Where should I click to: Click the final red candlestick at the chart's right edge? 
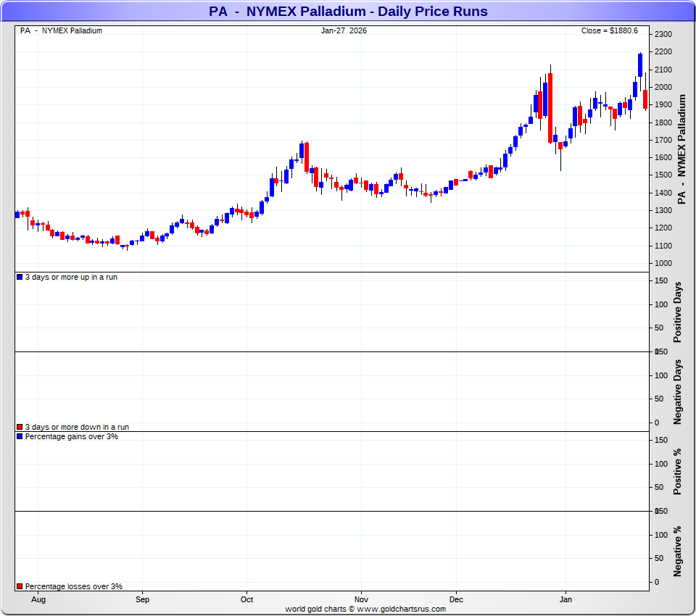coord(645,99)
